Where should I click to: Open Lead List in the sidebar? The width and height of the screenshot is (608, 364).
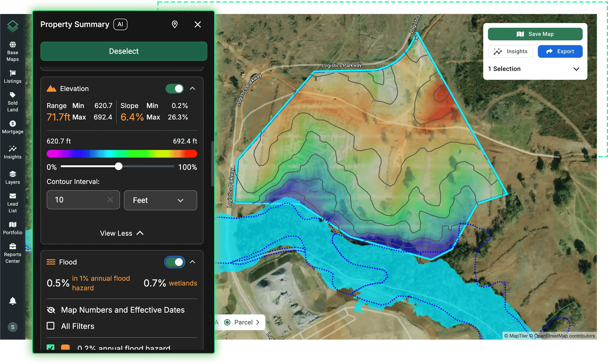coord(12,203)
